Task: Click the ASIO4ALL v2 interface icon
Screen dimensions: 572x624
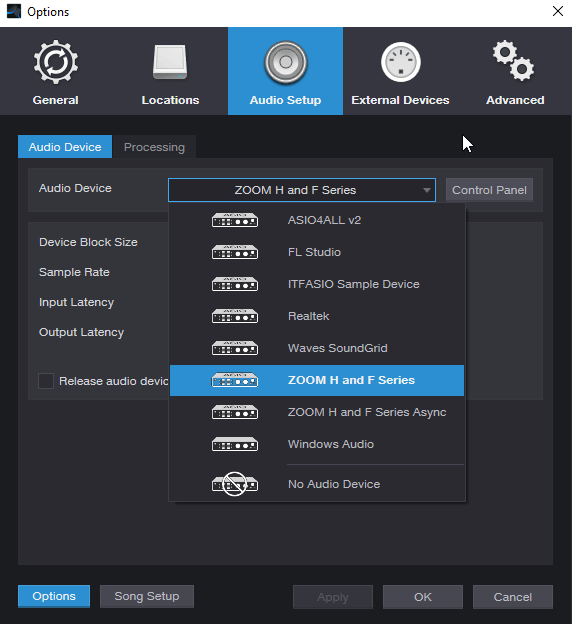Action: click(x=235, y=220)
